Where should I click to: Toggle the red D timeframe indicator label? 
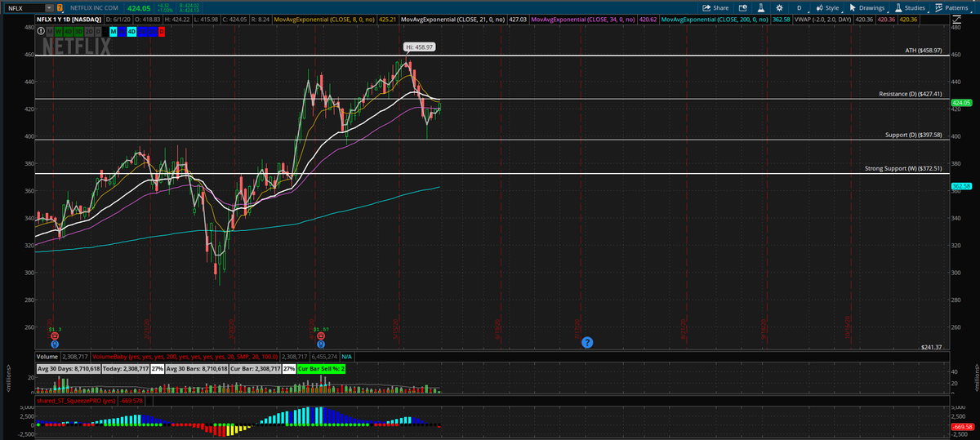pyautogui.click(x=162, y=31)
